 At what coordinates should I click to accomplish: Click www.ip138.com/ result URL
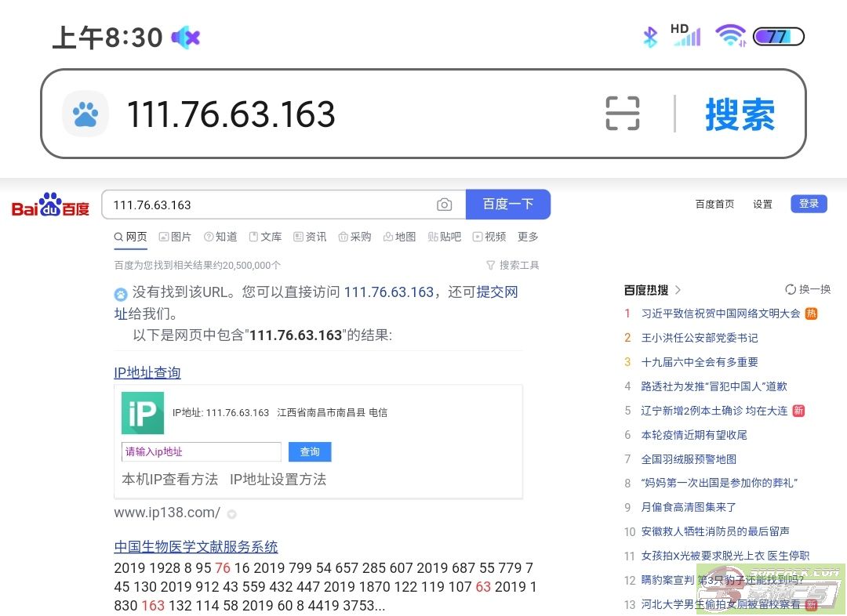(167, 513)
